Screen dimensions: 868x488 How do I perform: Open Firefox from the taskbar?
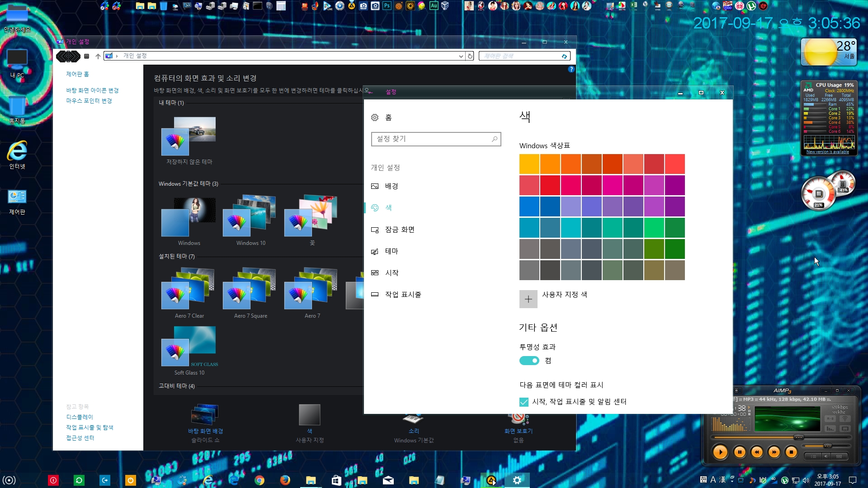coord(285,480)
